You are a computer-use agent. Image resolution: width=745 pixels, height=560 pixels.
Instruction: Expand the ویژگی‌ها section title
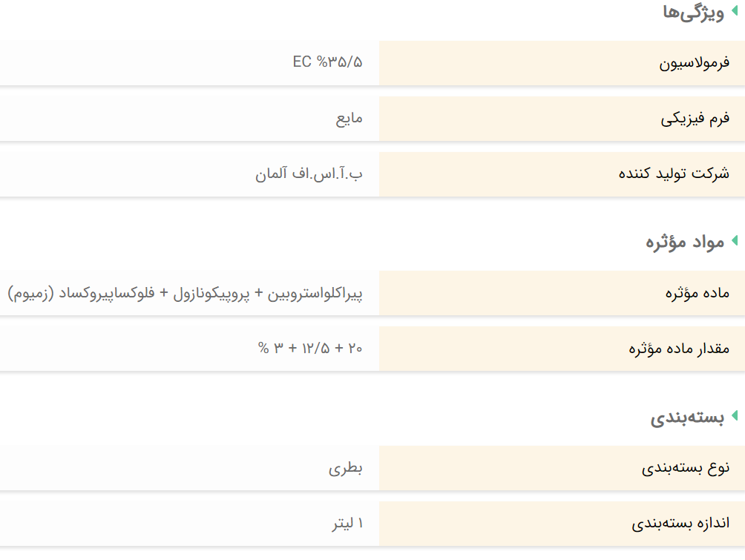click(693, 13)
